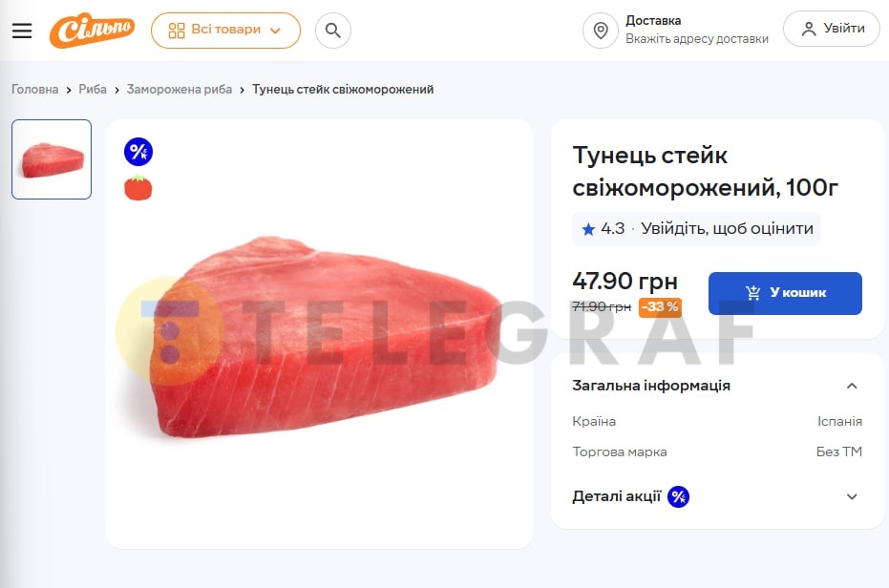Click Увійдіть, щоб оцінити link
The image size is (889, 588).
(x=727, y=228)
